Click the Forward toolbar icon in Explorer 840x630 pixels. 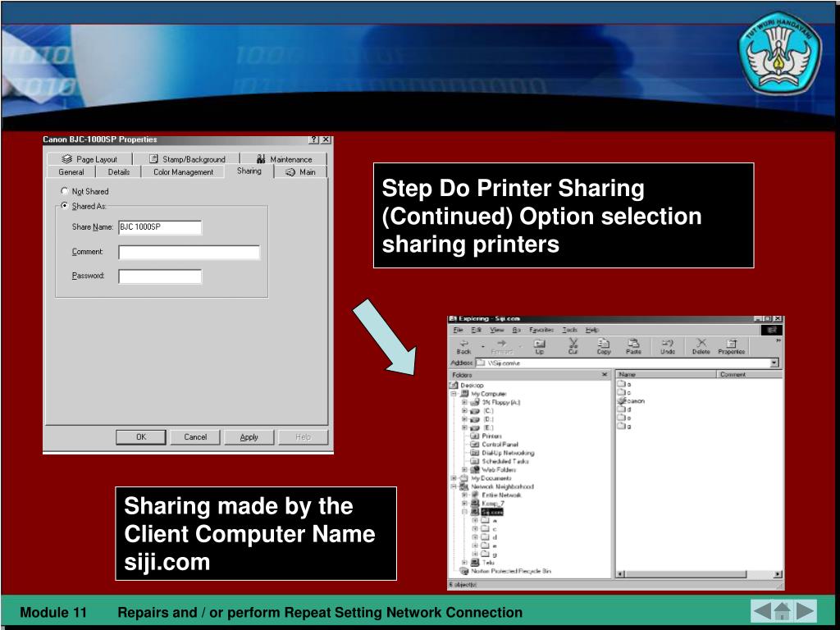tap(501, 347)
